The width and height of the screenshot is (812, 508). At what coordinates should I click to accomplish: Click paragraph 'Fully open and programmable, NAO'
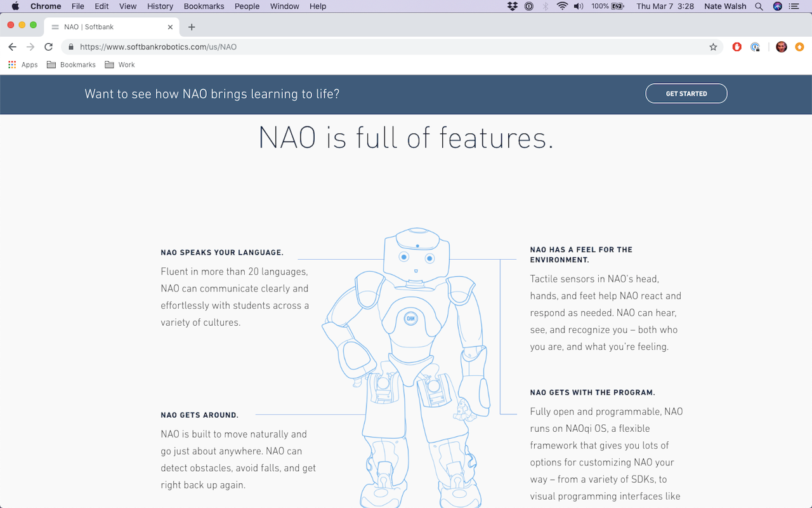pyautogui.click(x=606, y=454)
